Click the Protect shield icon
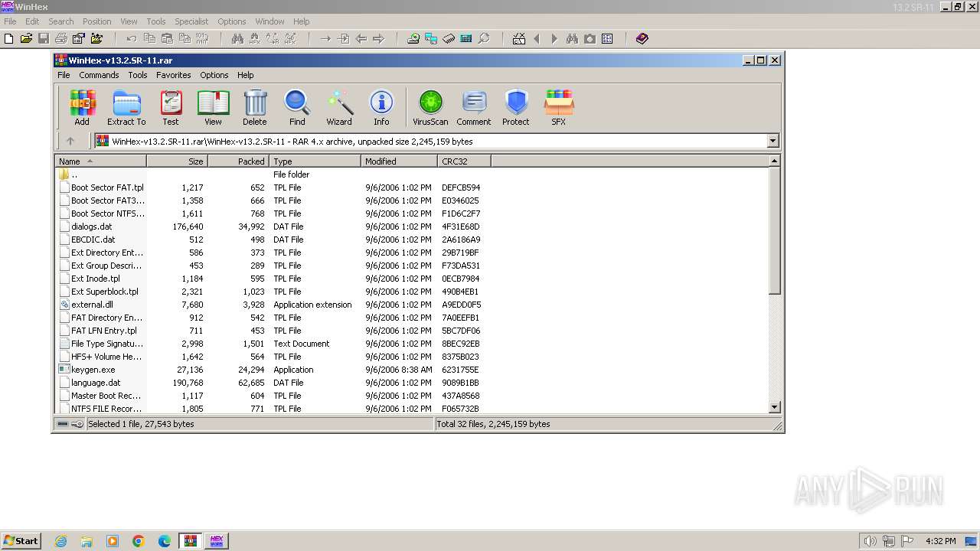Viewport: 980px width, 551px height. tap(516, 107)
